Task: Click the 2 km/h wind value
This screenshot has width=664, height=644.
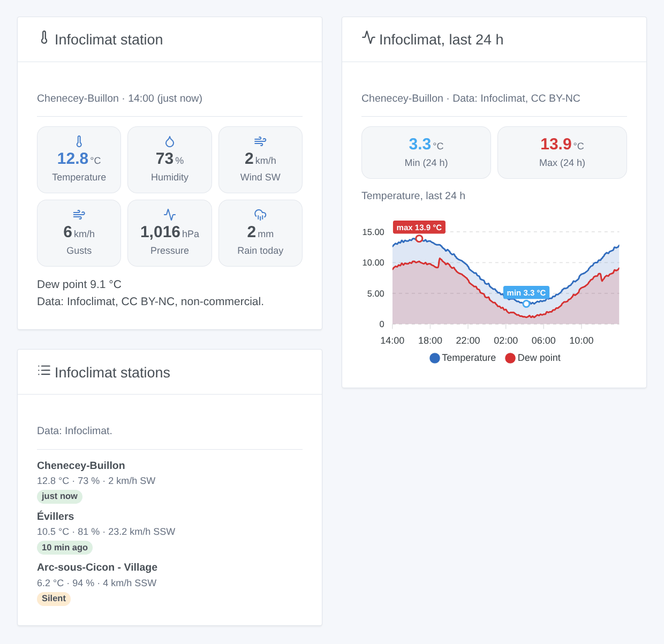Action: [x=260, y=158]
